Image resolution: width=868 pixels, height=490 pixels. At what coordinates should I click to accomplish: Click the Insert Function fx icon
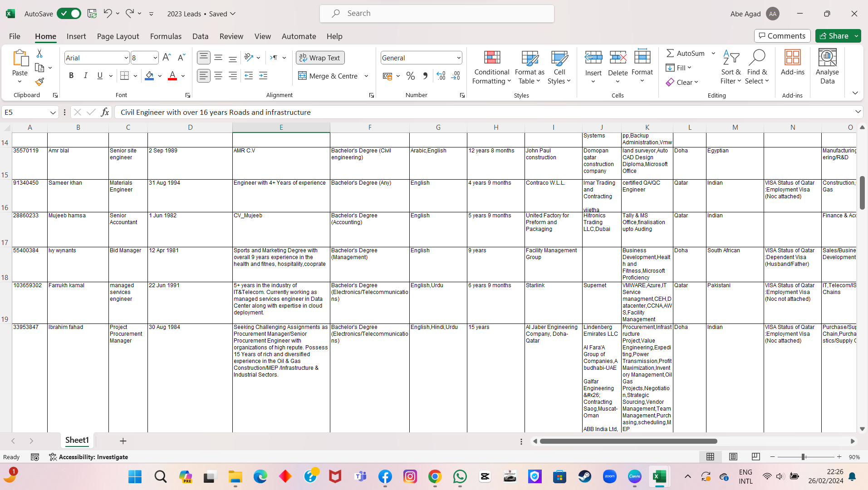point(105,112)
